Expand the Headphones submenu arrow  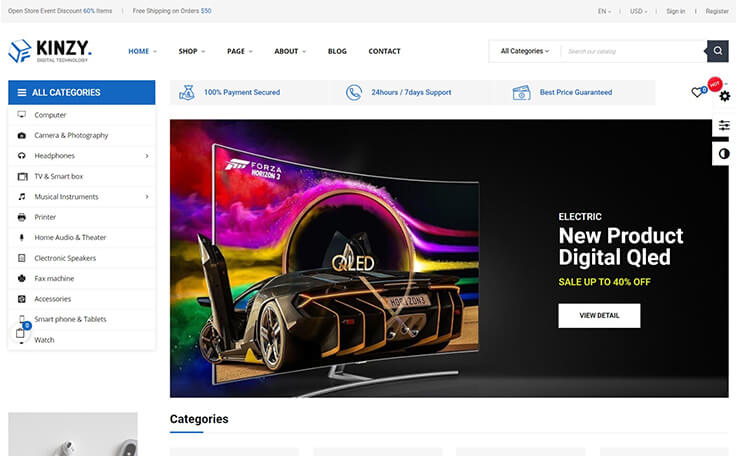point(147,155)
